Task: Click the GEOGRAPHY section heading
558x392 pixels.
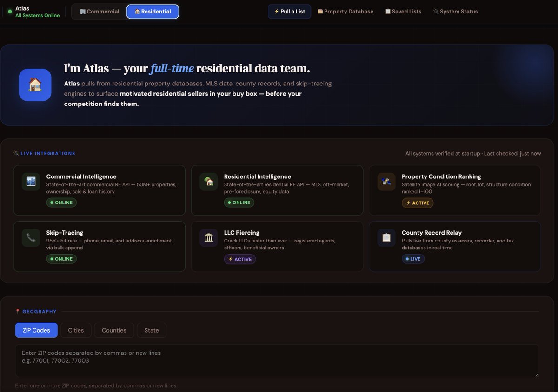Action: (40, 312)
